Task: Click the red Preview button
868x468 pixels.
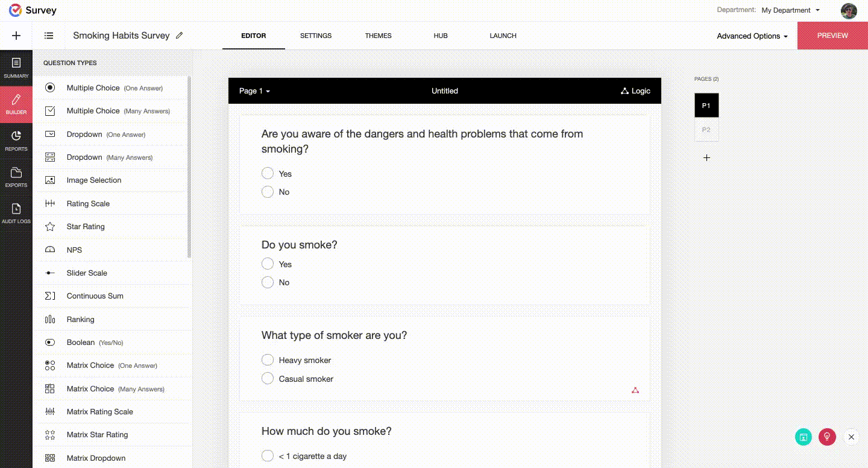Action: click(x=832, y=36)
